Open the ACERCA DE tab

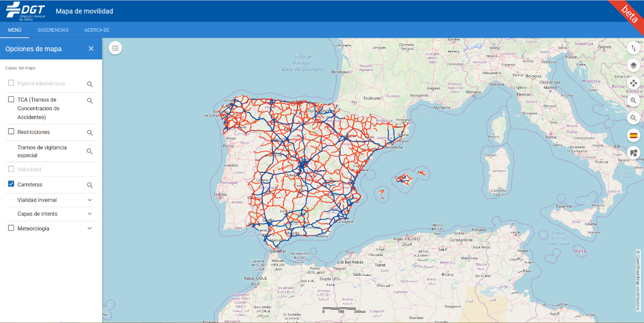[97, 30]
